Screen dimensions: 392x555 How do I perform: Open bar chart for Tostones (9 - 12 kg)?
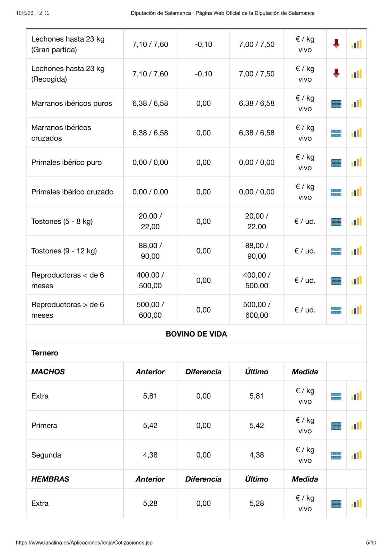click(356, 250)
